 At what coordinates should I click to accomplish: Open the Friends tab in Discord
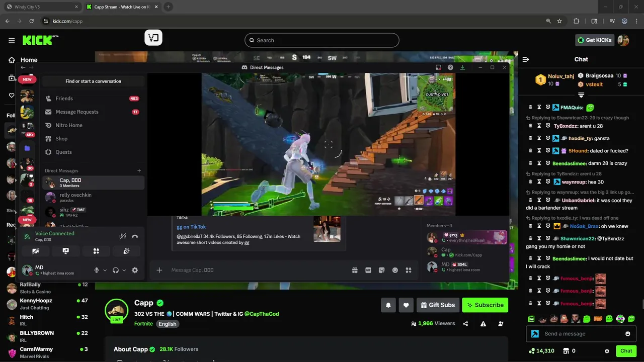click(x=93, y=99)
